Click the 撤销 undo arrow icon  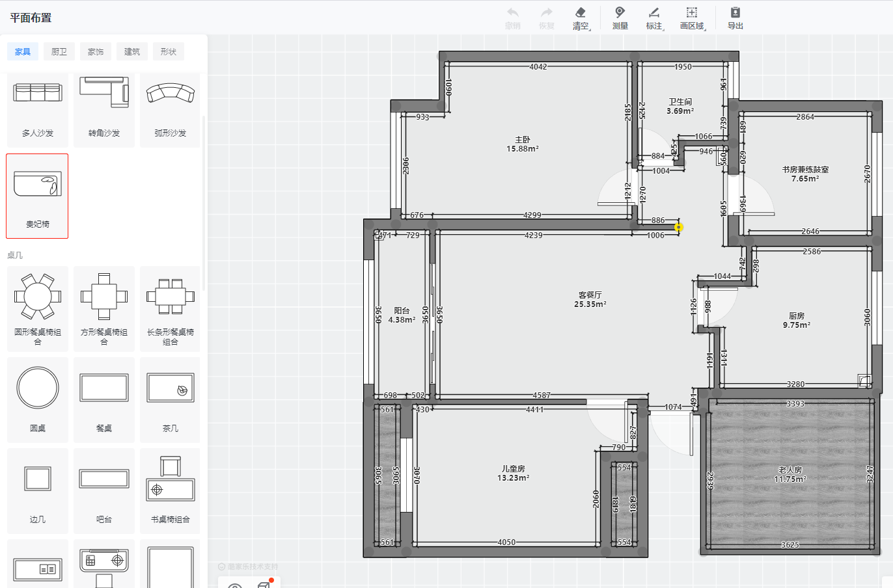tap(513, 12)
